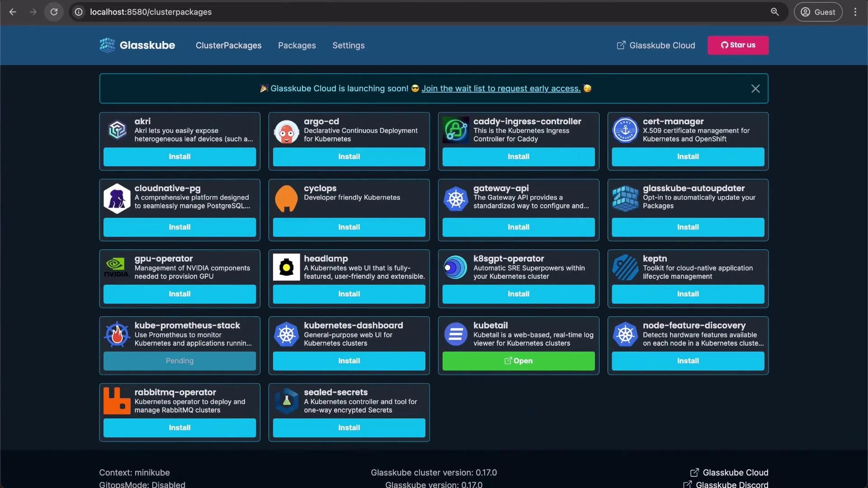Click the glasskube-autoupdater cube icon
Screen dimensions: 868x488
[625, 199]
